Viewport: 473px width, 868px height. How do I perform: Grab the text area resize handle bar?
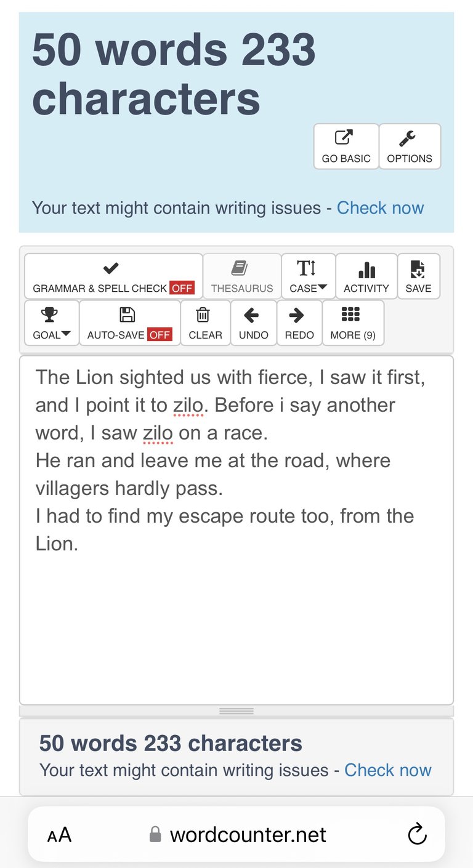[x=236, y=711]
